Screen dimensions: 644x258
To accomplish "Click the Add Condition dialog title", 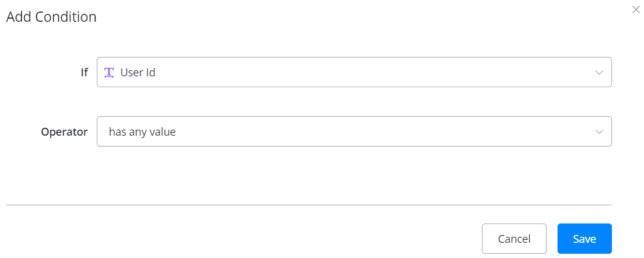I will 51,17.
